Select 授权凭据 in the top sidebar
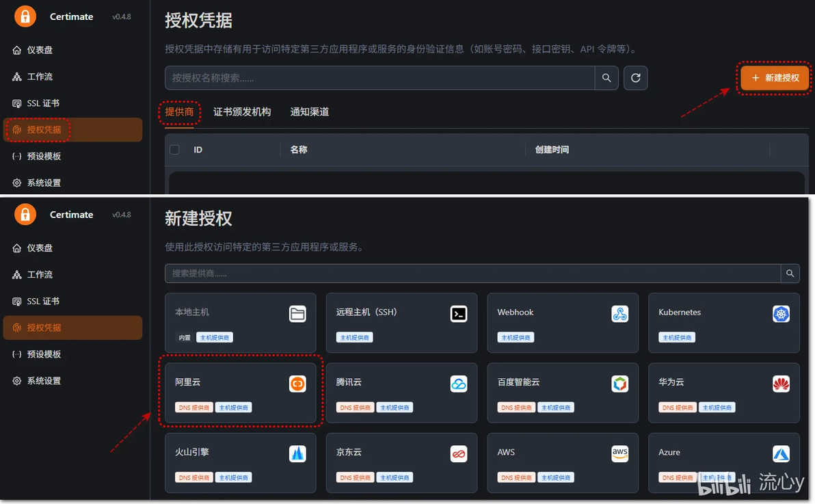This screenshot has width=815, height=504. pos(72,129)
